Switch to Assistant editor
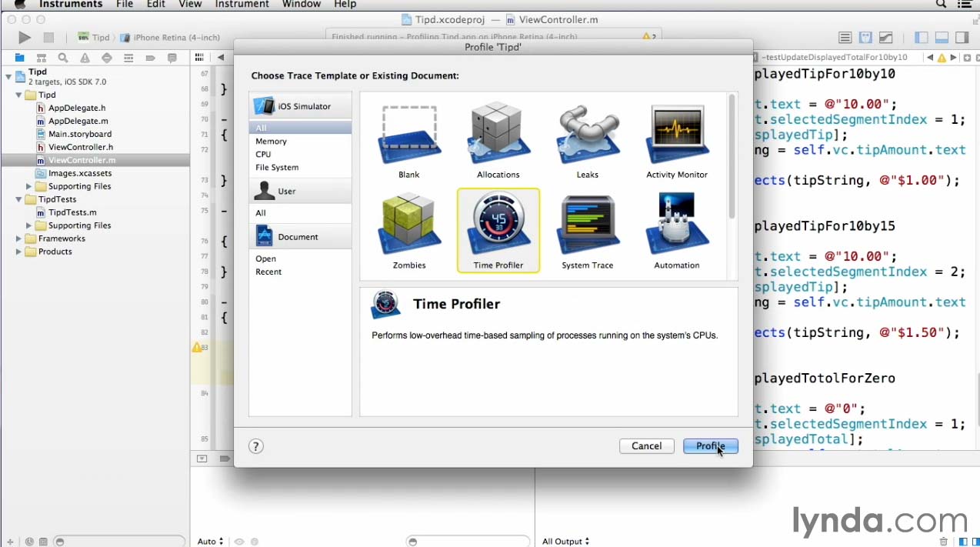Viewport: 980px width, 547px height. point(865,38)
